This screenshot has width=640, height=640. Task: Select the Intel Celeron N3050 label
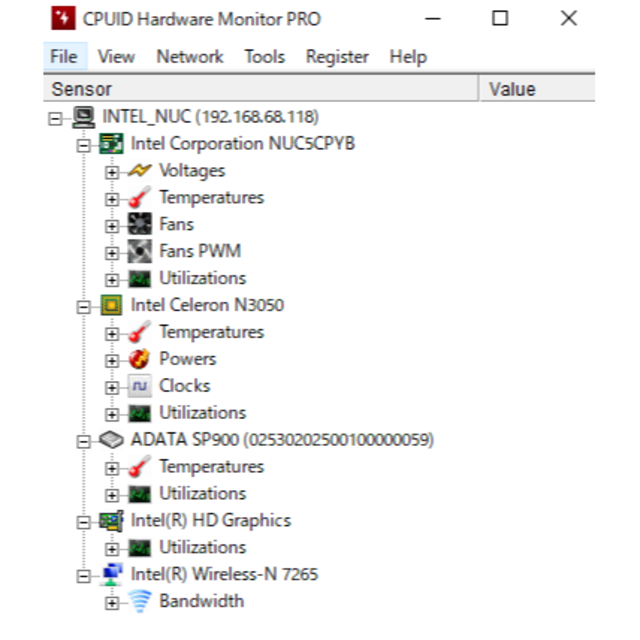207,305
